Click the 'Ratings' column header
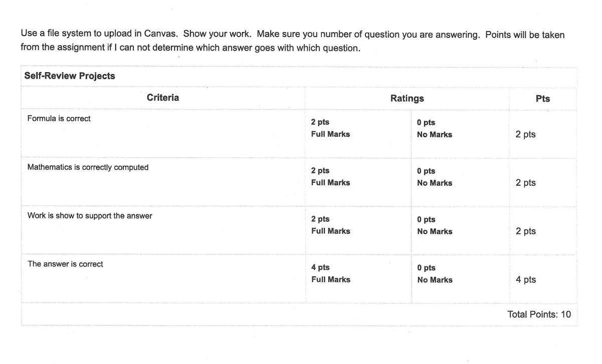The width and height of the screenshot is (602, 364). pos(407,98)
